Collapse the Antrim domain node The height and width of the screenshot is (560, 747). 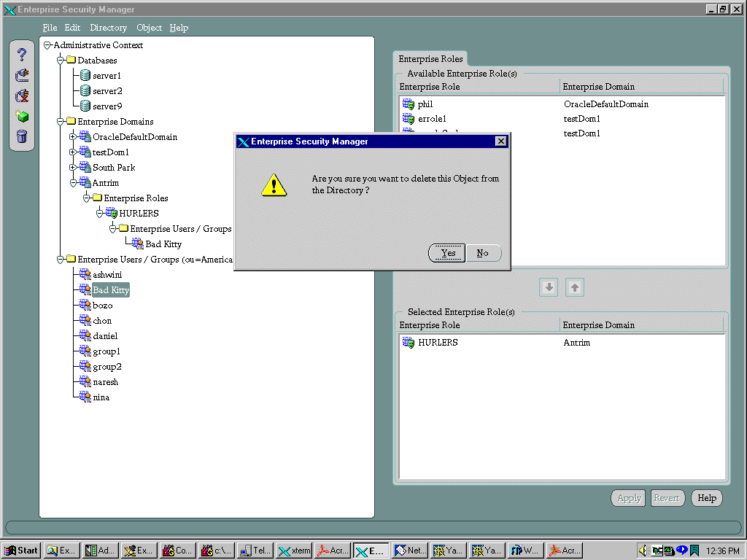[72, 183]
